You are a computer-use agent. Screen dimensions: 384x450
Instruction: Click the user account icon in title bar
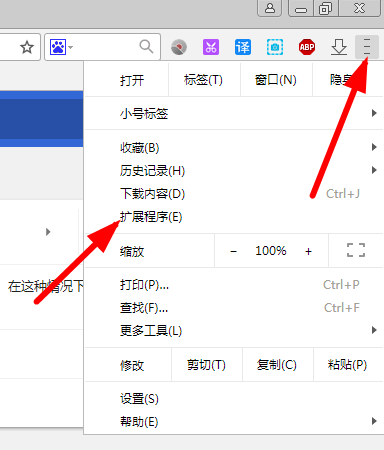tap(270, 8)
